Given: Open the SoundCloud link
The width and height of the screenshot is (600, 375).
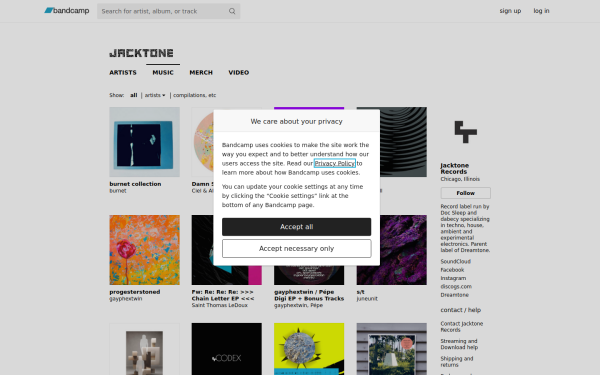Looking at the screenshot, I should pyautogui.click(x=455, y=261).
